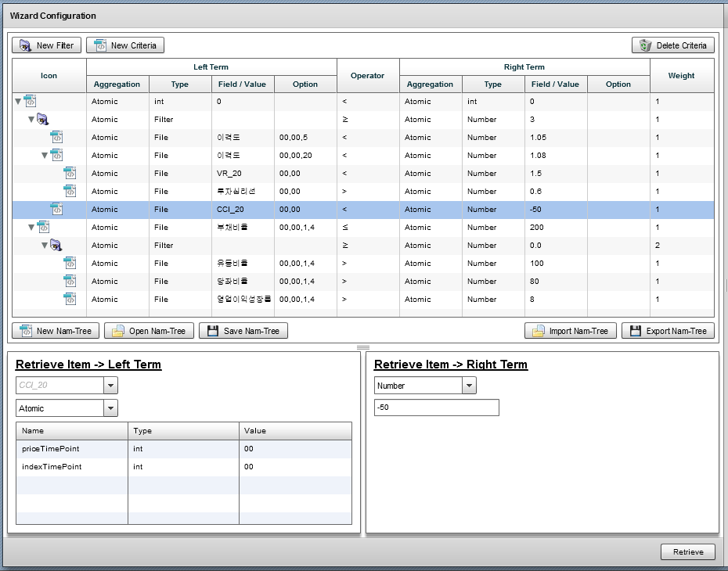Viewport: 728px width, 571px height.
Task: Click the Export Nam-Tree disk icon
Action: coord(635,331)
